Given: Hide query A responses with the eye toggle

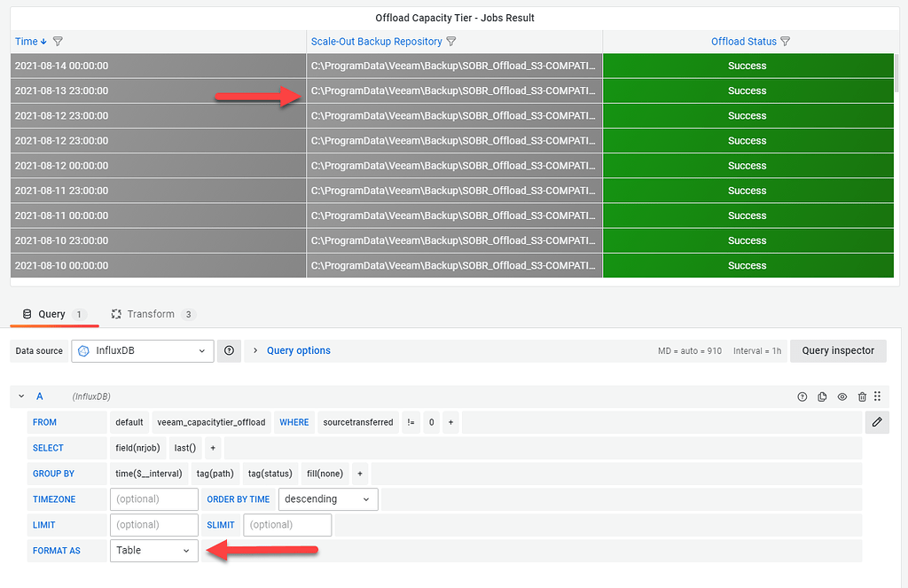Looking at the screenshot, I should 841,396.
